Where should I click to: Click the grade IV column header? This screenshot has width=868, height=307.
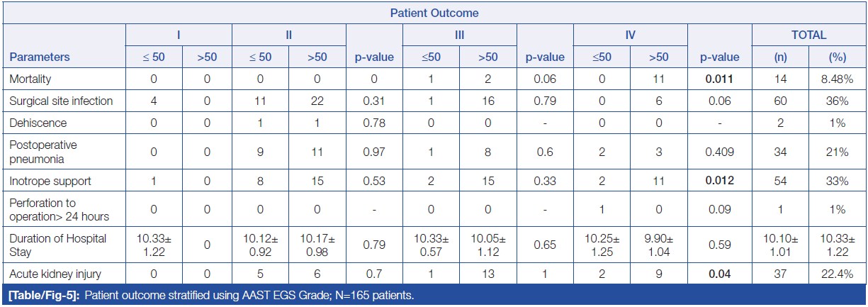tap(630, 35)
